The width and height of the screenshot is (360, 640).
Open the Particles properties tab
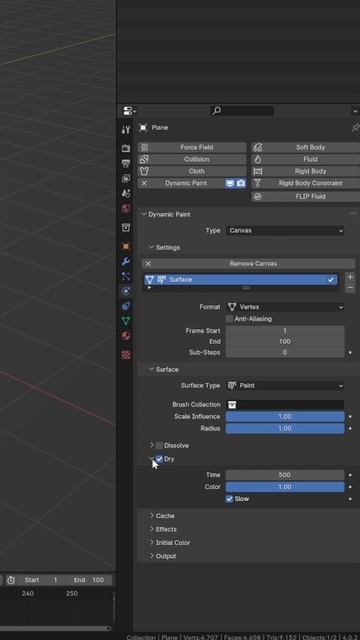(126, 276)
